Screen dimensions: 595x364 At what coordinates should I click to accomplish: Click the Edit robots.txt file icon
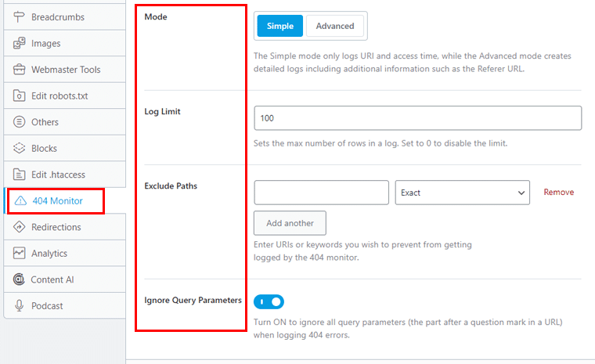(20, 96)
